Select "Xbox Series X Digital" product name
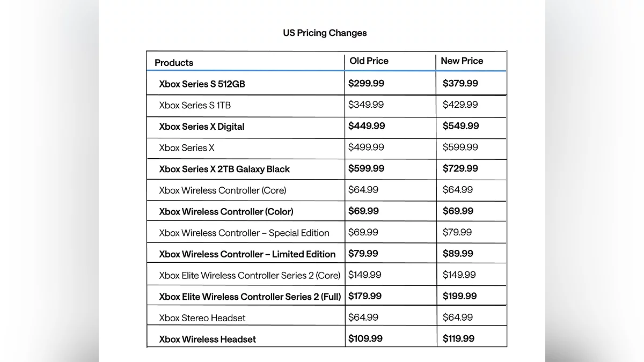Screen dimensions: 644x362 click(x=201, y=127)
